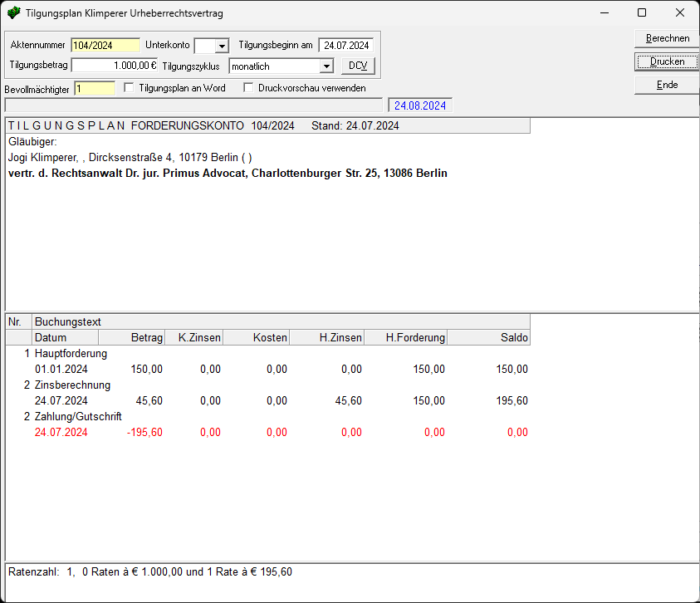Click the green app icon in title bar
This screenshot has height=603, width=700.
[x=14, y=12]
